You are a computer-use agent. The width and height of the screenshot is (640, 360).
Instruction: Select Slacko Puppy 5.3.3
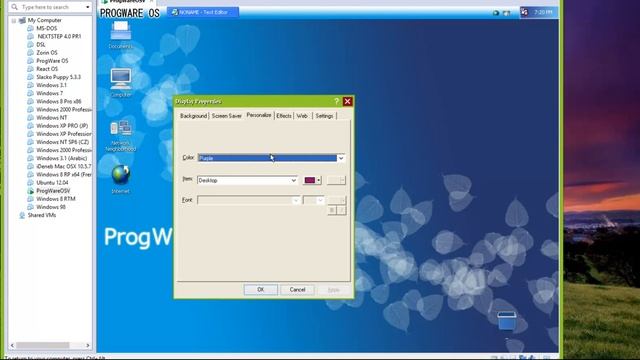[x=58, y=77]
